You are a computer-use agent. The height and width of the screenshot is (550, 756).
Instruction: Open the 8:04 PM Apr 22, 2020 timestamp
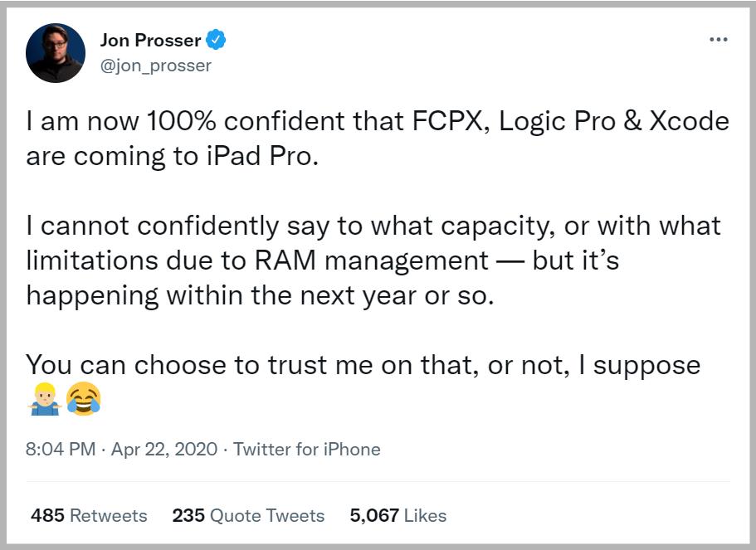pos(121,450)
